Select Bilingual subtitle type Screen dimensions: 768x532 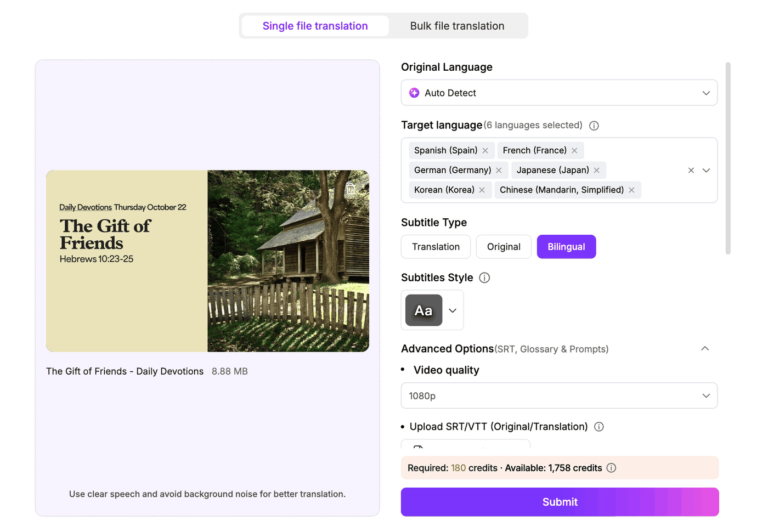(x=566, y=247)
